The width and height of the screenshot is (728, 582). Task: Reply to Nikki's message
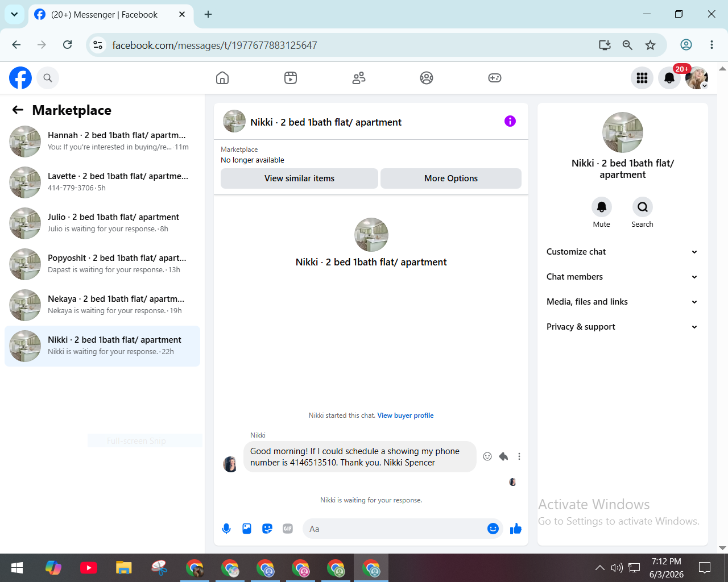503,456
